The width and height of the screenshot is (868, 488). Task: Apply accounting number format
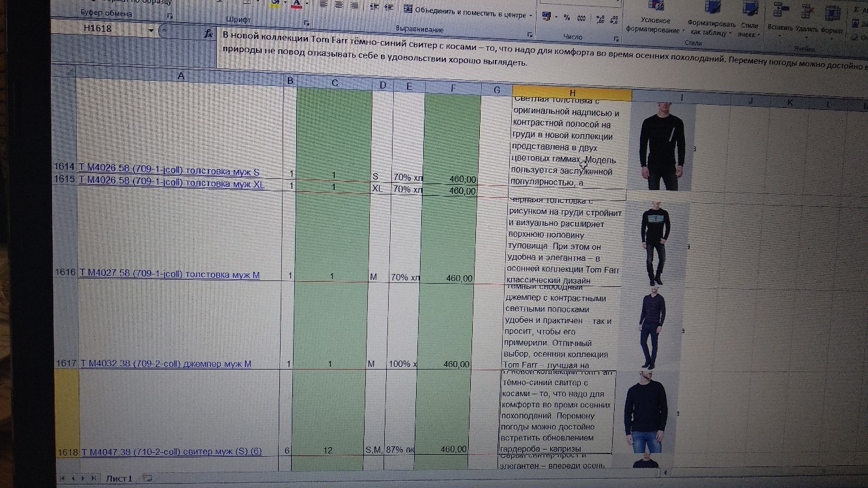pos(546,16)
